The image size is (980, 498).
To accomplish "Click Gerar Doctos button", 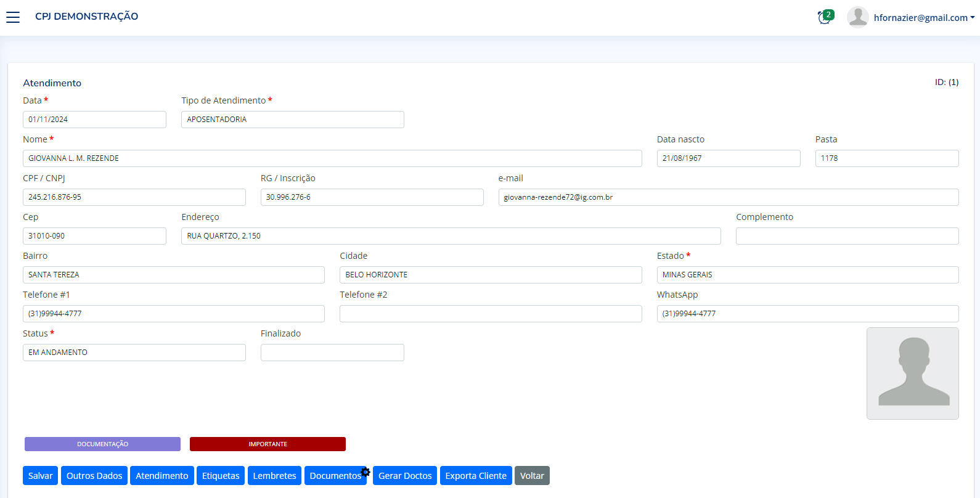I will pyautogui.click(x=405, y=476).
